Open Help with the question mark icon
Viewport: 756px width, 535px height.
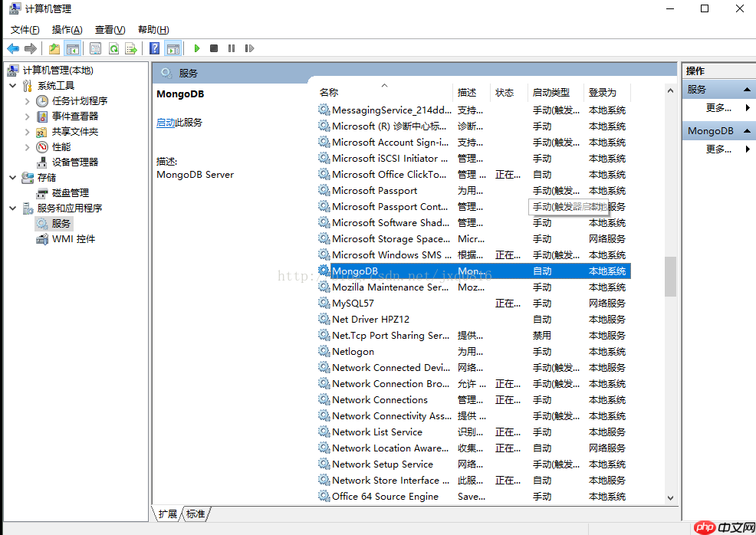tap(155, 48)
